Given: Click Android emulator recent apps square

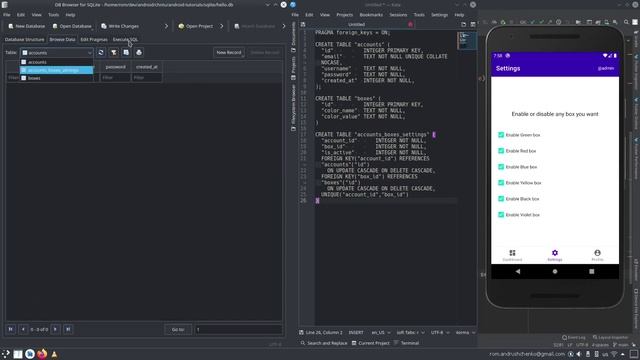Looking at the screenshot, I should [x=591, y=271].
